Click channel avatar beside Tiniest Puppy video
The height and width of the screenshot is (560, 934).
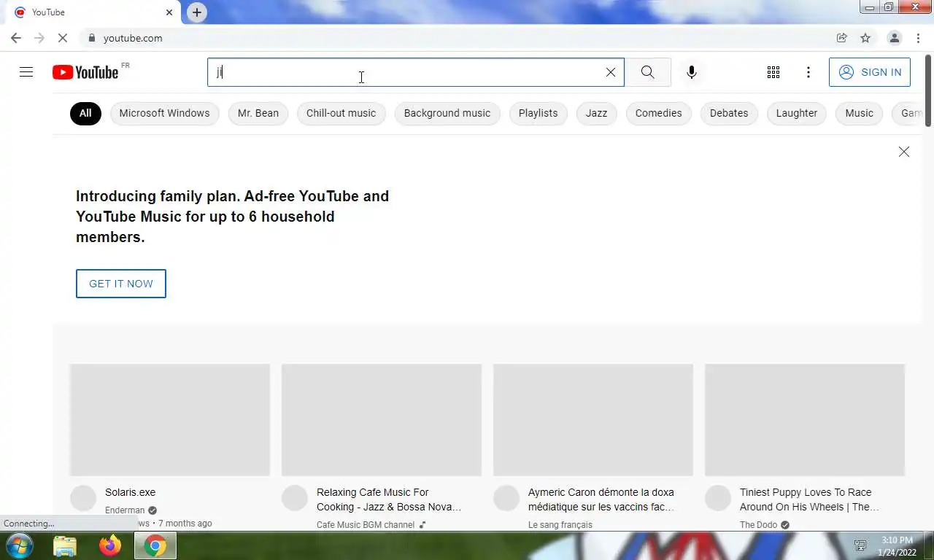click(x=718, y=499)
